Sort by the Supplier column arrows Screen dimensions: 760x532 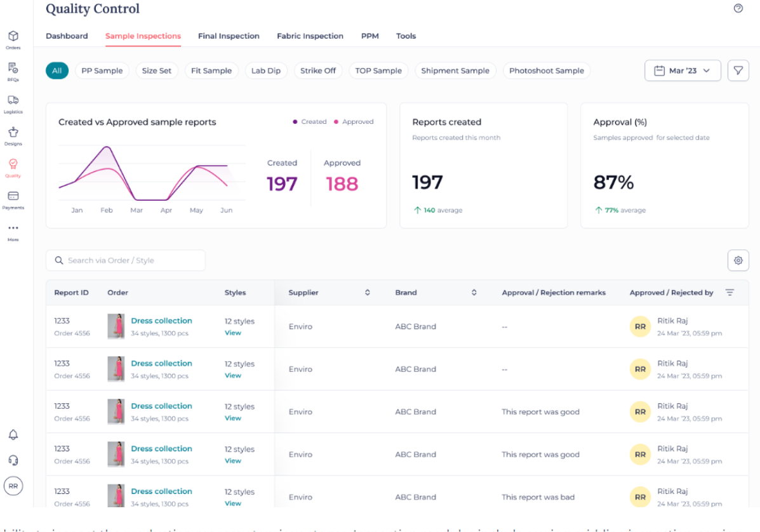point(367,293)
